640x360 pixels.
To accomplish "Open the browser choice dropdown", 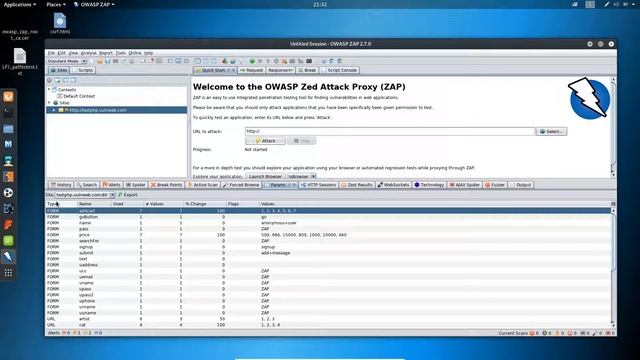I will tap(302, 176).
